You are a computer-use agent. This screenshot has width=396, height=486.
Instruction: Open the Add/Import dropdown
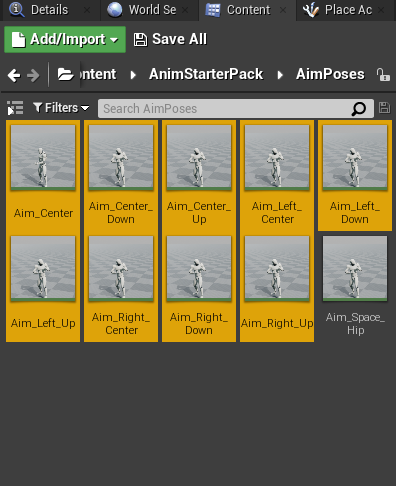65,39
